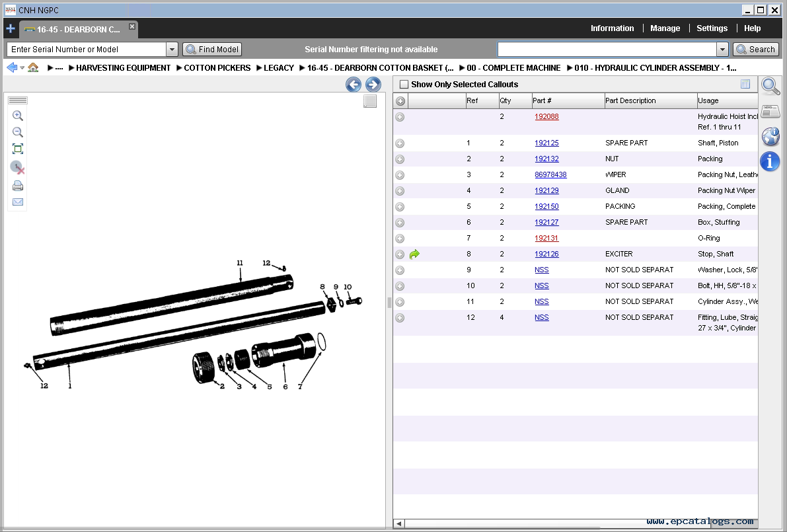Screen dimensions: 787x532
Task: Click the Enter Serial Number or Model field
Action: (86, 50)
